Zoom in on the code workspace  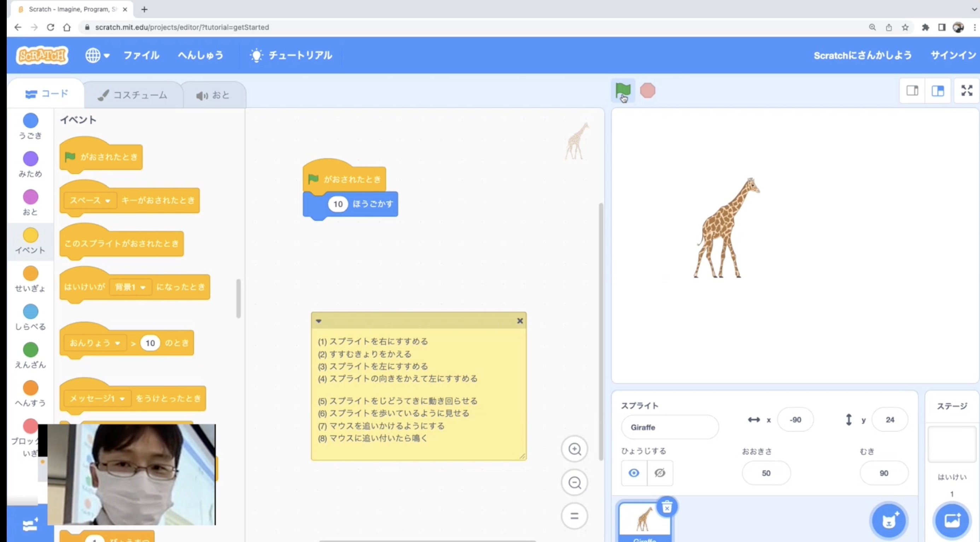click(x=574, y=449)
